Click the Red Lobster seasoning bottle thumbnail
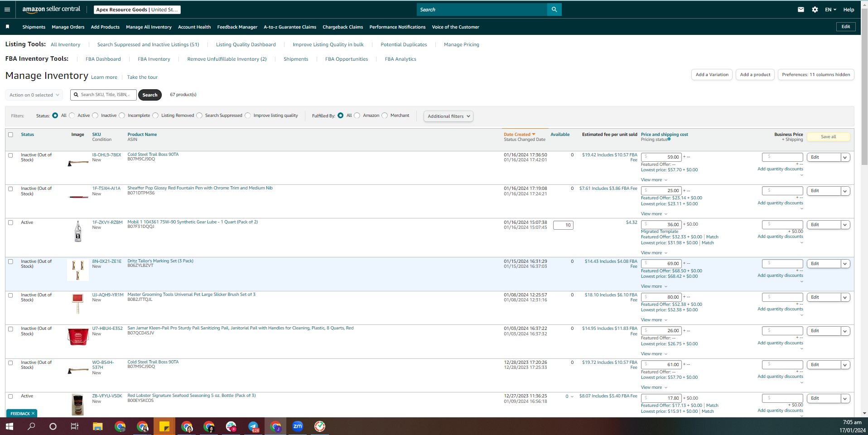Image resolution: width=868 pixels, height=435 pixels. 78,405
